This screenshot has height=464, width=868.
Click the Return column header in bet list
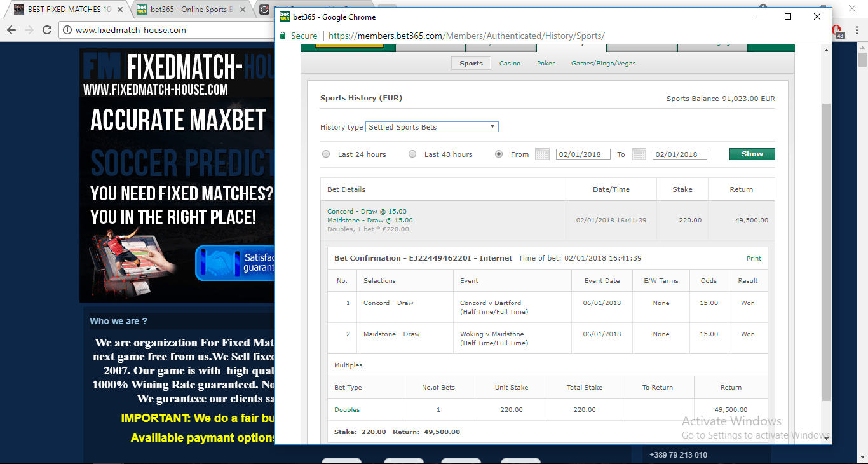[741, 189]
